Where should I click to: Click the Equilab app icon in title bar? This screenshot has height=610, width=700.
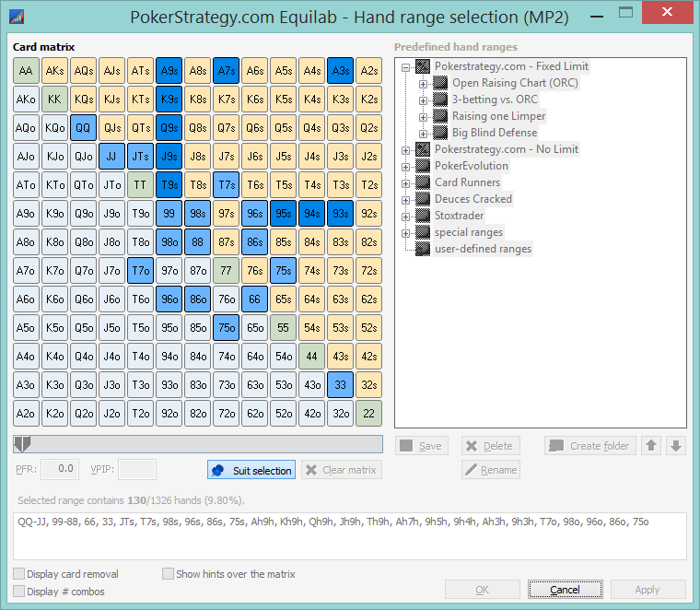pos(17,17)
